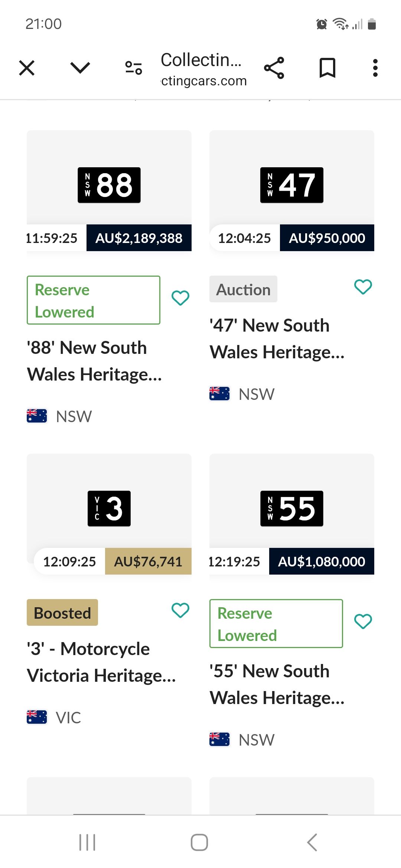
Task: Tap the share icon
Action: tap(274, 68)
